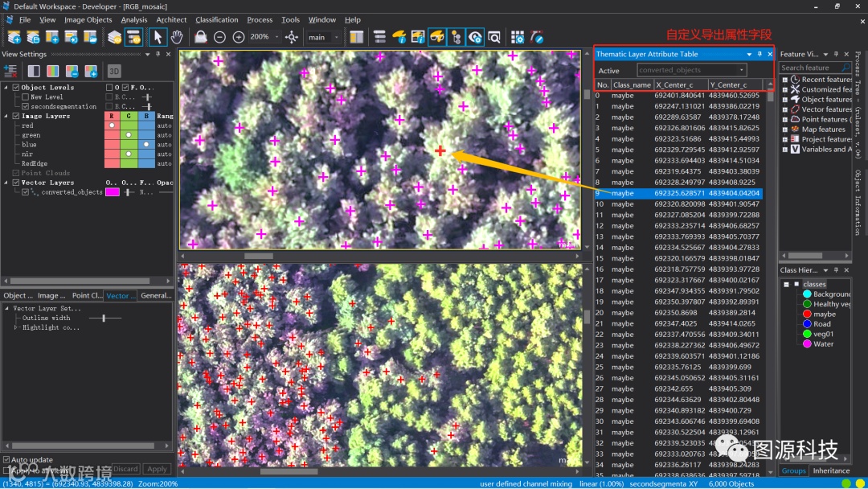Select the arrow pointer tool

[157, 37]
